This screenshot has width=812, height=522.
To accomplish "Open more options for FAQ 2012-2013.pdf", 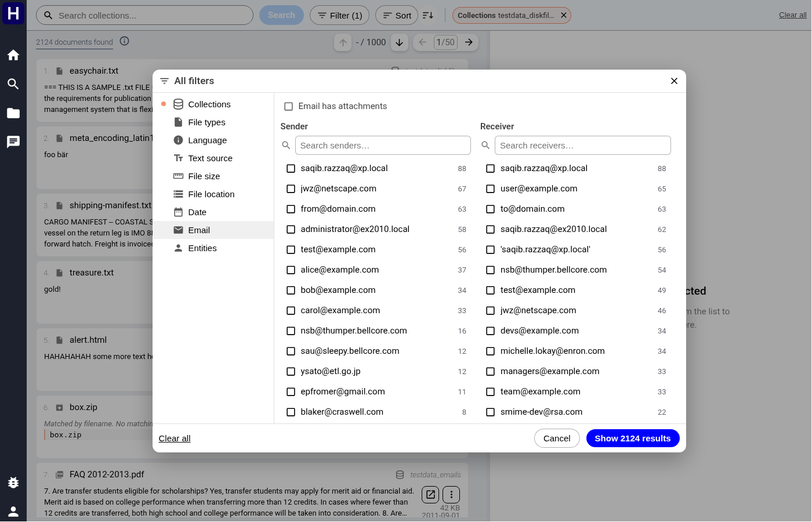I will pos(451,495).
